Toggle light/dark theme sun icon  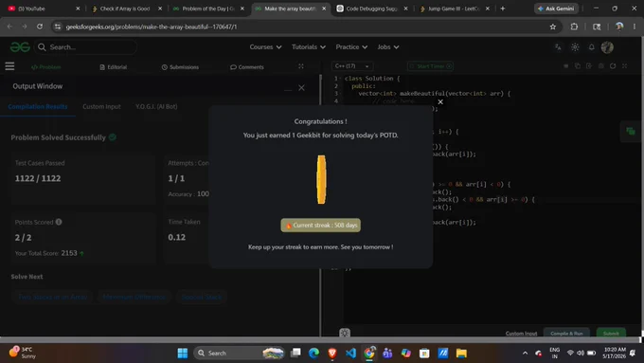tap(575, 47)
